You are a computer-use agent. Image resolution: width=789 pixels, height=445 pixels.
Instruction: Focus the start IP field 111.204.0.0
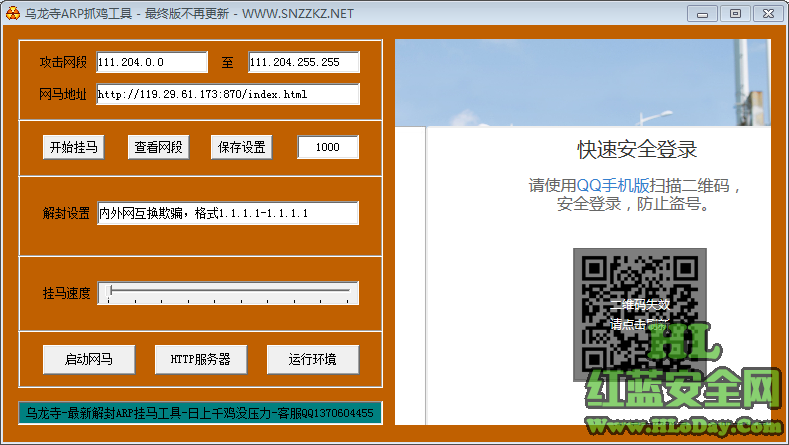pos(152,62)
